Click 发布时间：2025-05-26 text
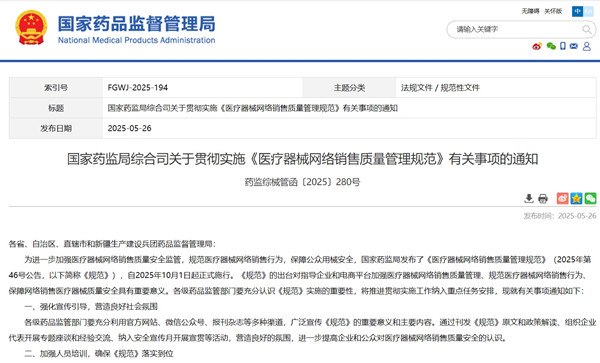This screenshot has width=600, height=363. 560,216
